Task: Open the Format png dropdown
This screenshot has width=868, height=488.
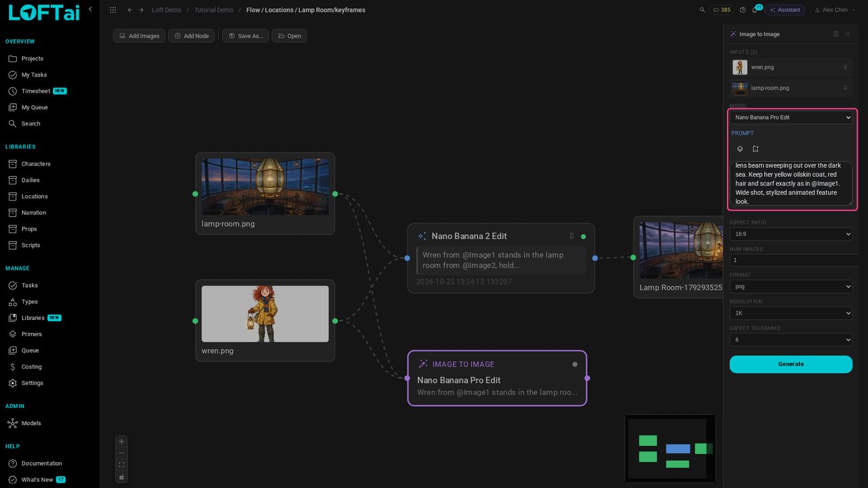Action: pos(791,287)
